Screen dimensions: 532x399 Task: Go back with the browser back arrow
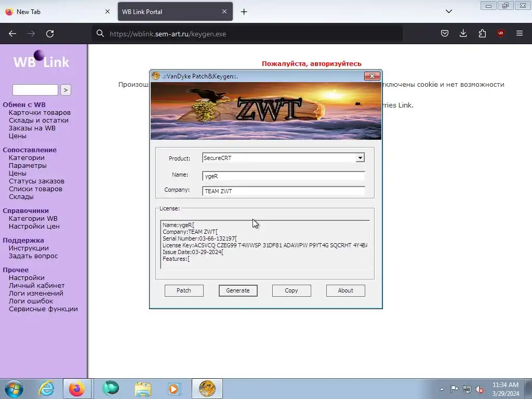pyautogui.click(x=12, y=34)
